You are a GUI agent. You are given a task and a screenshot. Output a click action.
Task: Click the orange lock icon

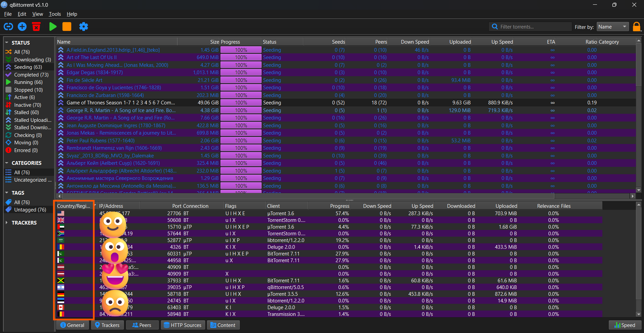coord(636,27)
